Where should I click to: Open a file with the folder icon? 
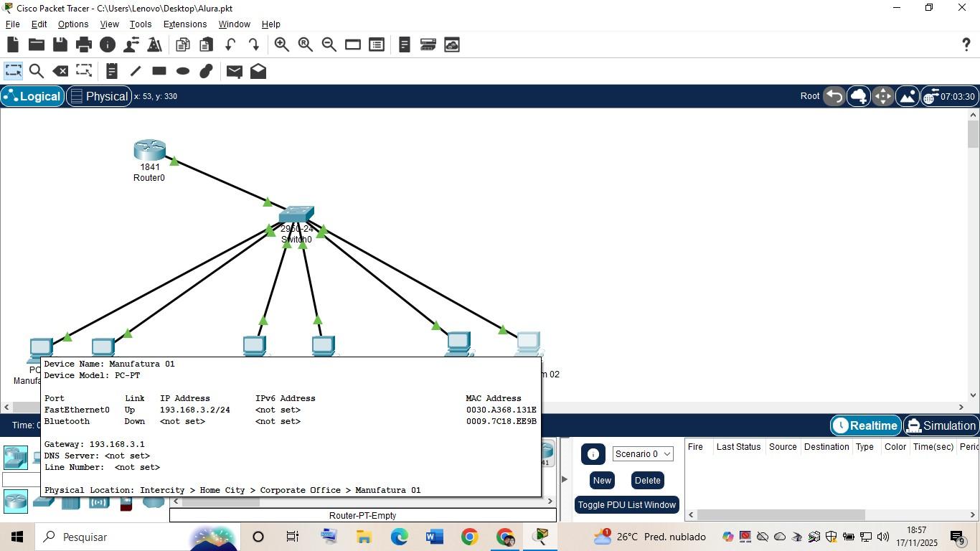pos(37,44)
